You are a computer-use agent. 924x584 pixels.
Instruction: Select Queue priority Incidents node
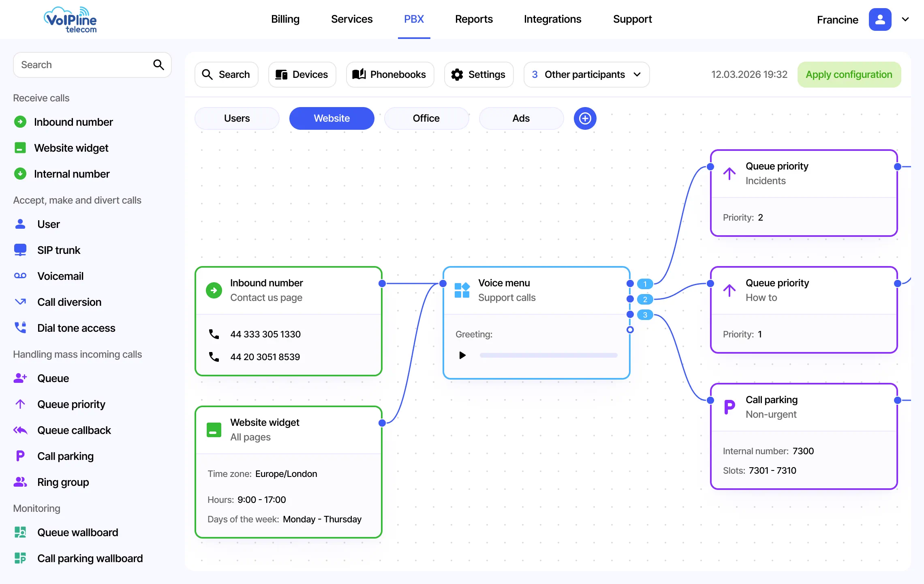[804, 193]
